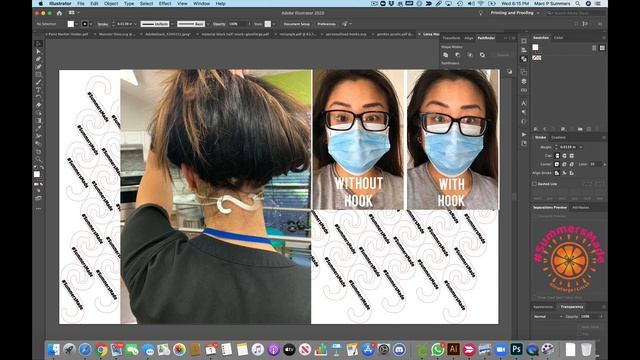Open the Effect menu
Viewport: 640px width, 360px height.
[x=165, y=4]
